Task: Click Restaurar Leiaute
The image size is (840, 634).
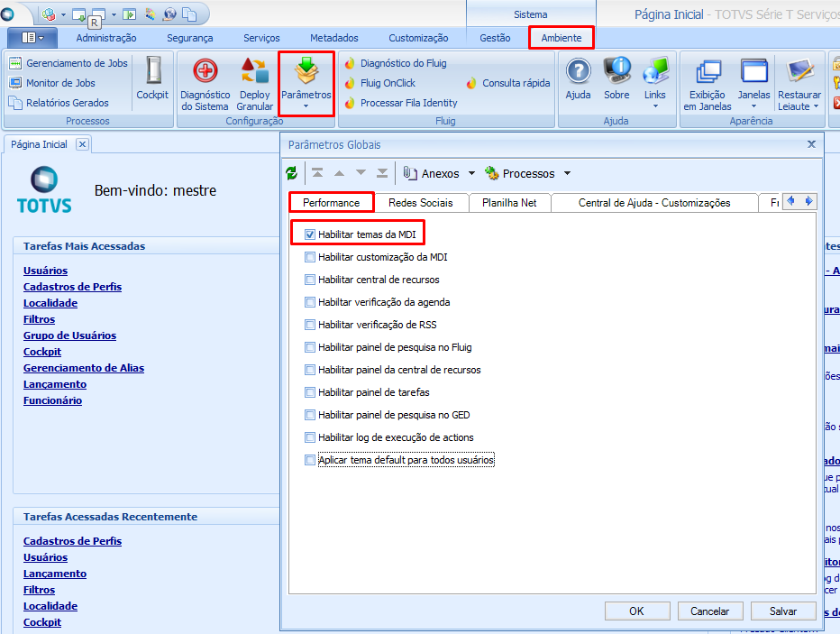Action: click(x=799, y=85)
